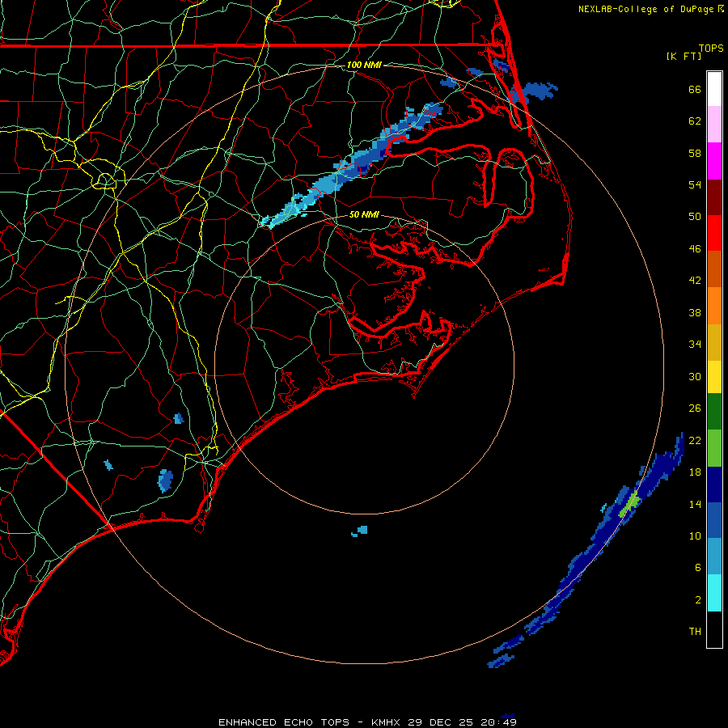Click the small isolated echo south of the 50 NMI ring

tap(360, 531)
